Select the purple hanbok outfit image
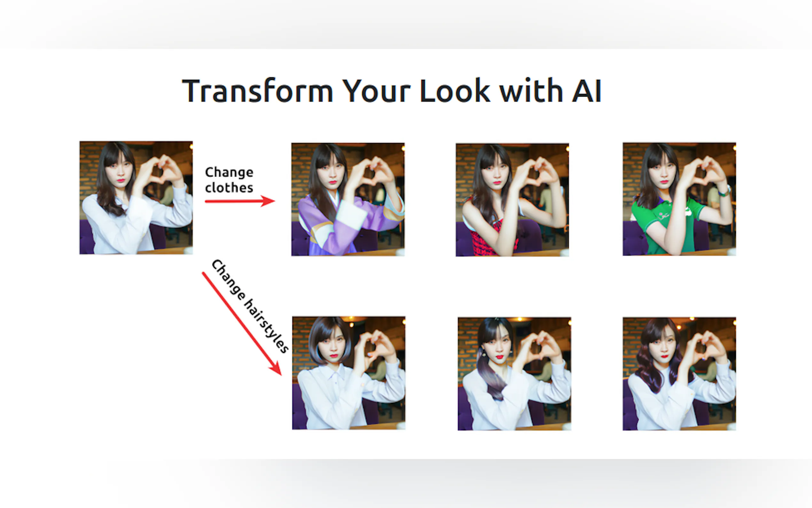This screenshot has height=508, width=812. [348, 199]
